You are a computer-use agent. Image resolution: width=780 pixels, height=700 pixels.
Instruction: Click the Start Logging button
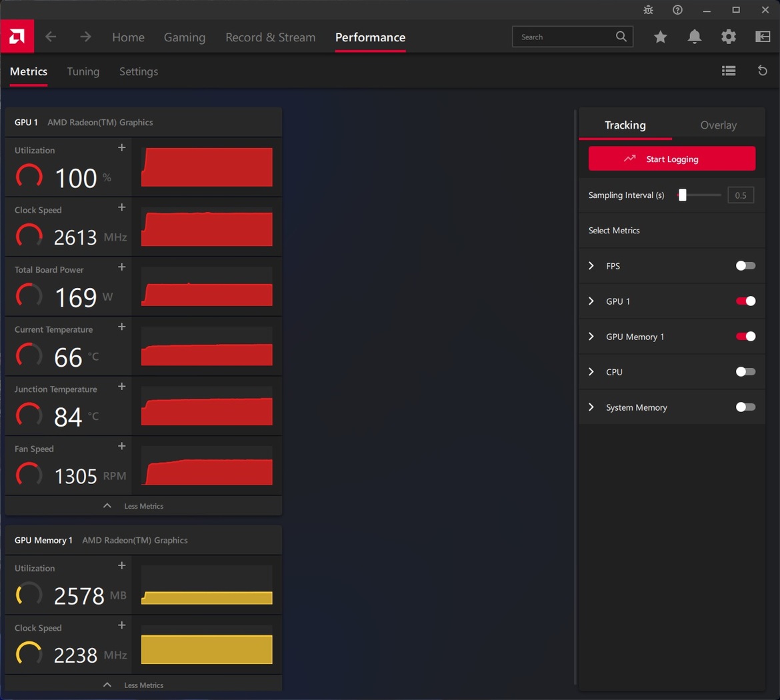click(671, 159)
